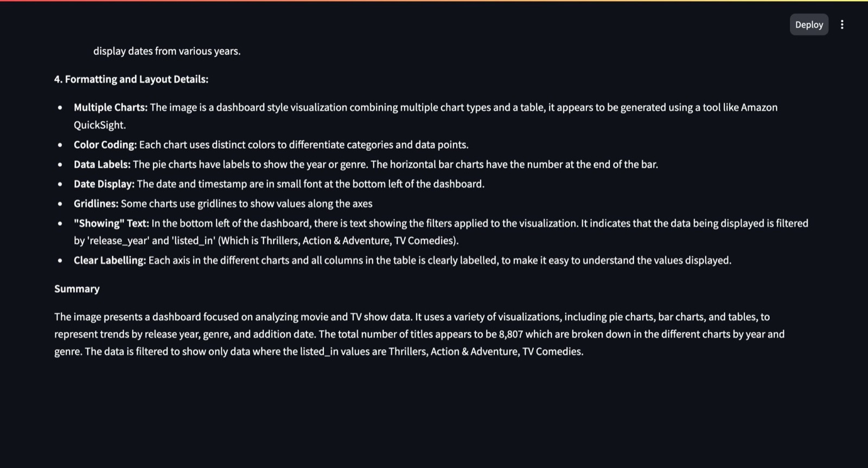
Task: Click the '8,807' number in the summary
Action: (511, 334)
